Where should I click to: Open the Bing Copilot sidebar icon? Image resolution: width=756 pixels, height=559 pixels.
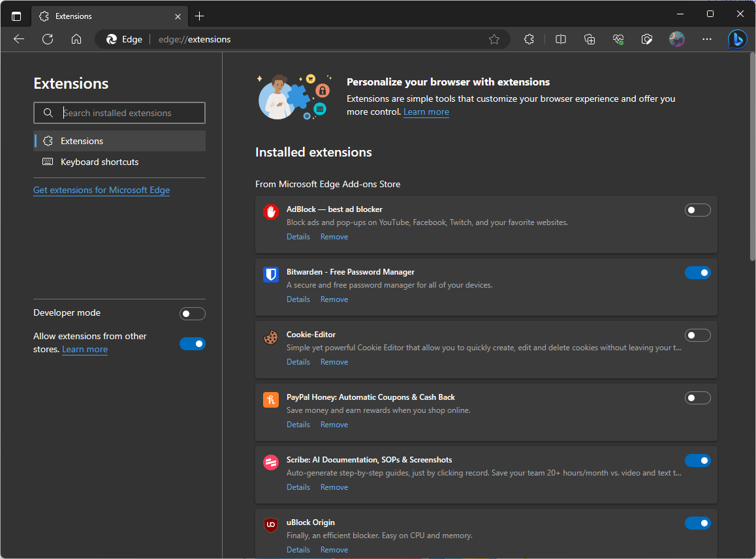point(738,39)
